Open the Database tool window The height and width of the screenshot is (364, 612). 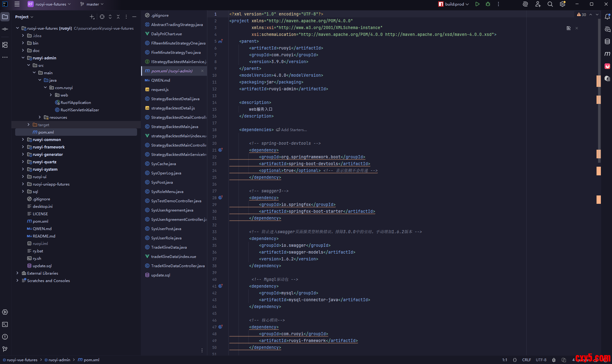click(607, 41)
